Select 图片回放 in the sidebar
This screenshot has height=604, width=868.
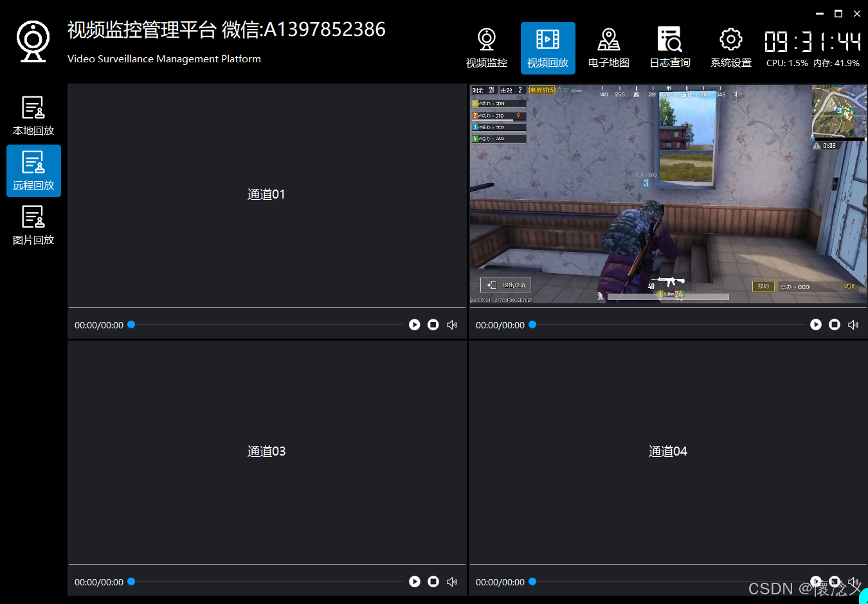(33, 226)
